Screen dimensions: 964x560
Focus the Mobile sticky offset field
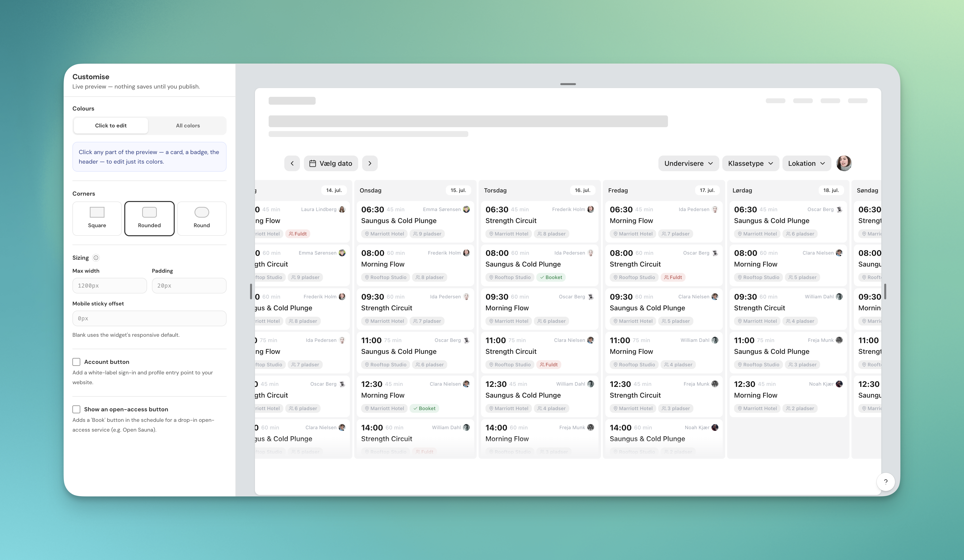click(149, 318)
